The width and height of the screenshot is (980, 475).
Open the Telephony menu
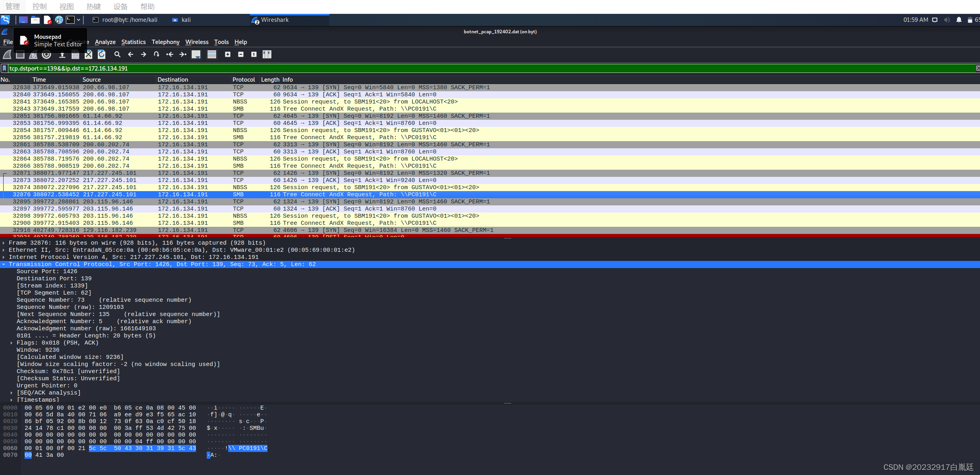coord(165,42)
